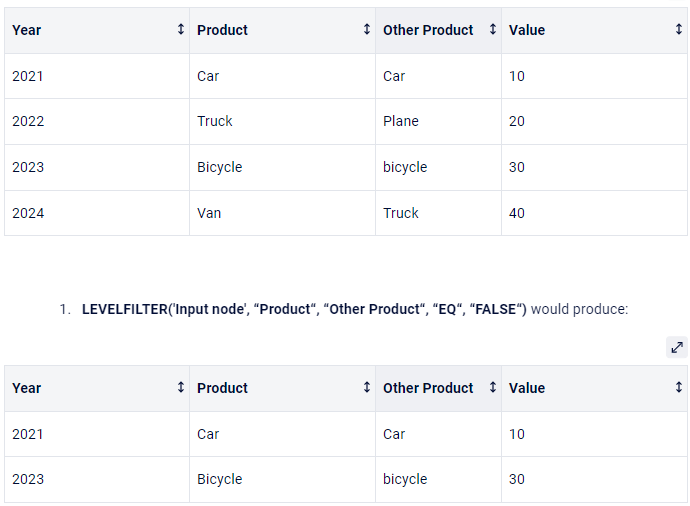Sort bottom table by Other Product icon
This screenshot has height=506, width=690.
492,388
